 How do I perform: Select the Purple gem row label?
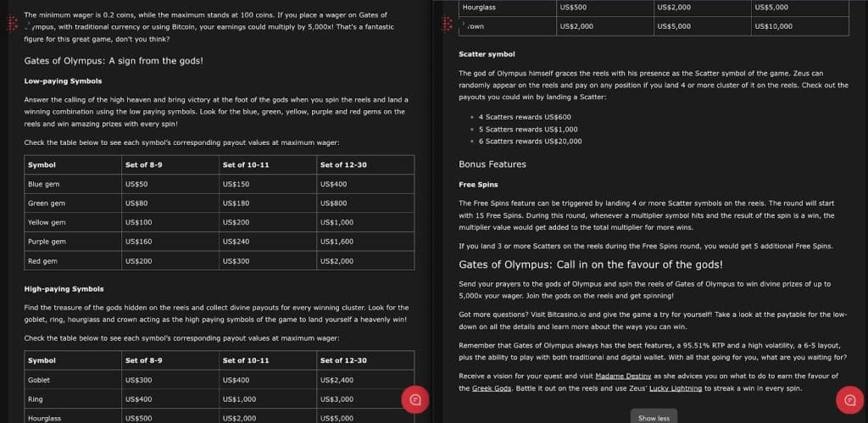(47, 242)
